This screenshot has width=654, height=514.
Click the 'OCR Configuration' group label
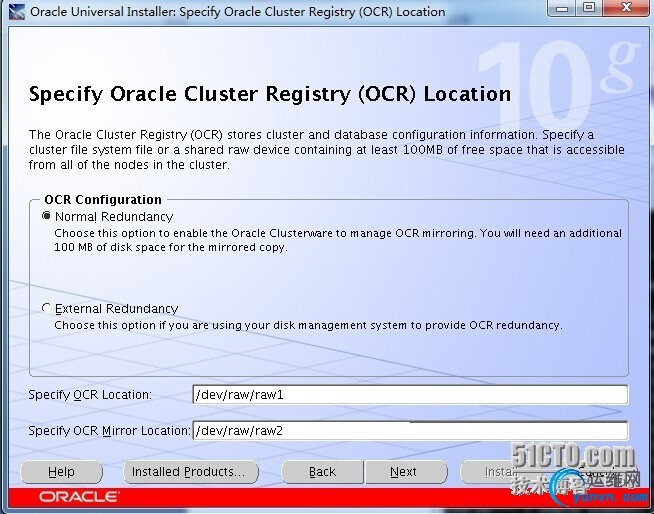coord(103,199)
